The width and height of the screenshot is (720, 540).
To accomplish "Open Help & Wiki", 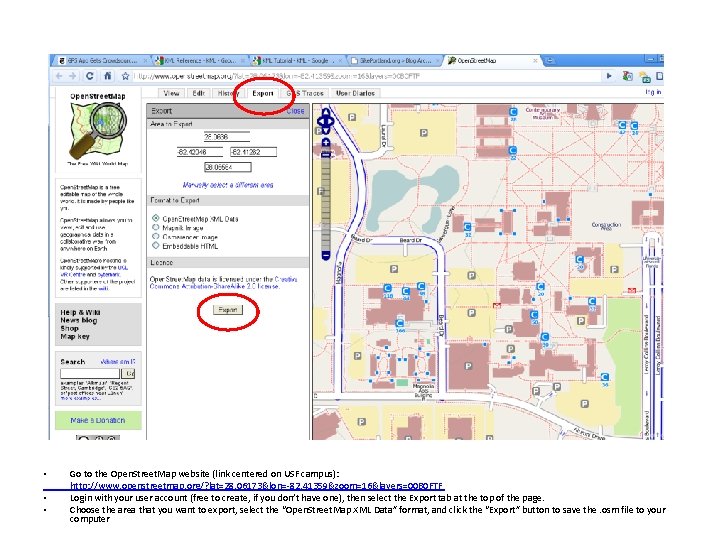I will [x=80, y=312].
